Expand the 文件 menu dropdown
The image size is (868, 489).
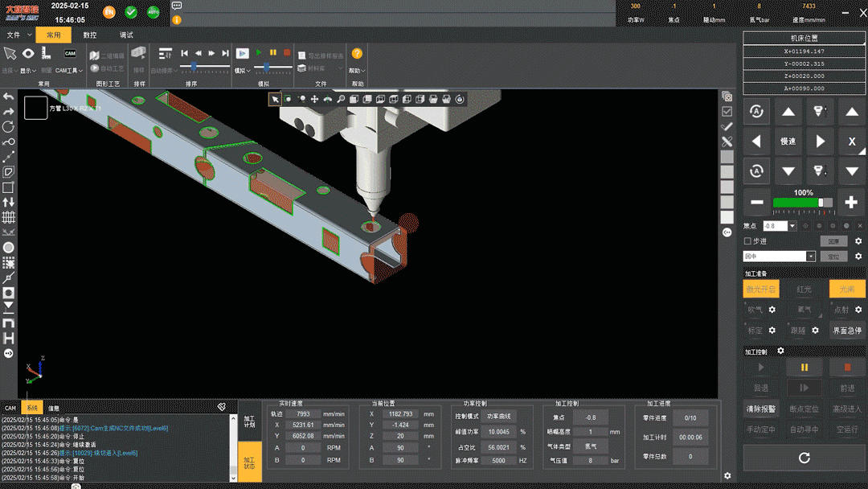tap(17, 35)
